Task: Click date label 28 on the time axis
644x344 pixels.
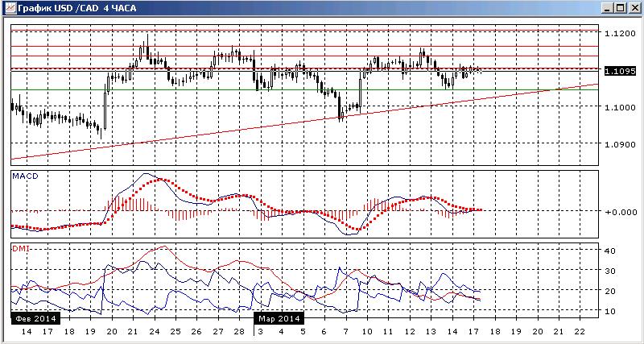Action: pyautogui.click(x=238, y=331)
